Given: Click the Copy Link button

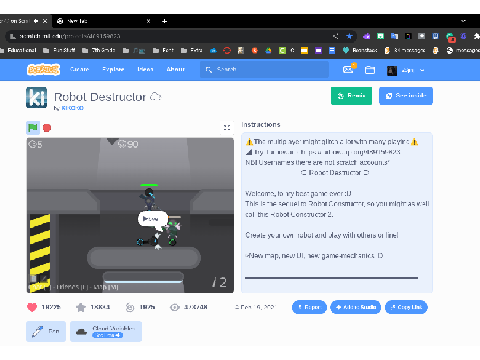Looking at the screenshot, I should click(406, 307).
